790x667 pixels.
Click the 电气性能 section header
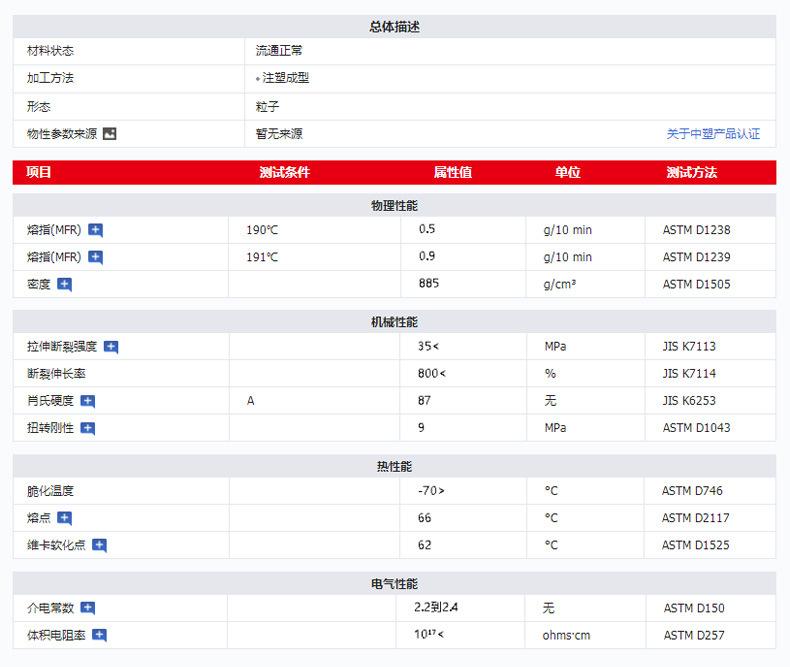pyautogui.click(x=394, y=583)
